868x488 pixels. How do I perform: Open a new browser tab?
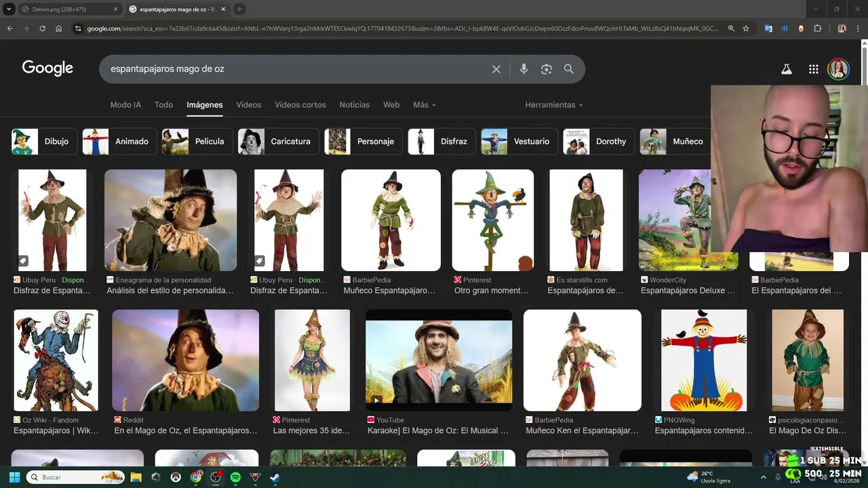[239, 9]
